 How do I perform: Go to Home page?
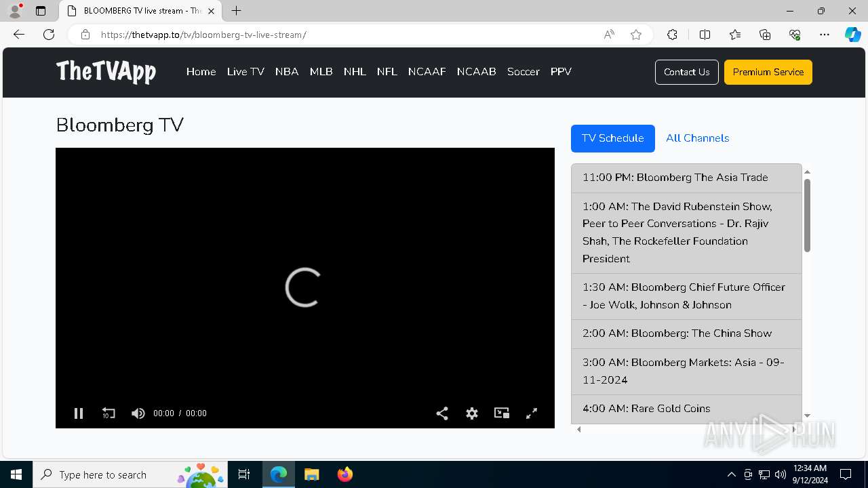(201, 72)
